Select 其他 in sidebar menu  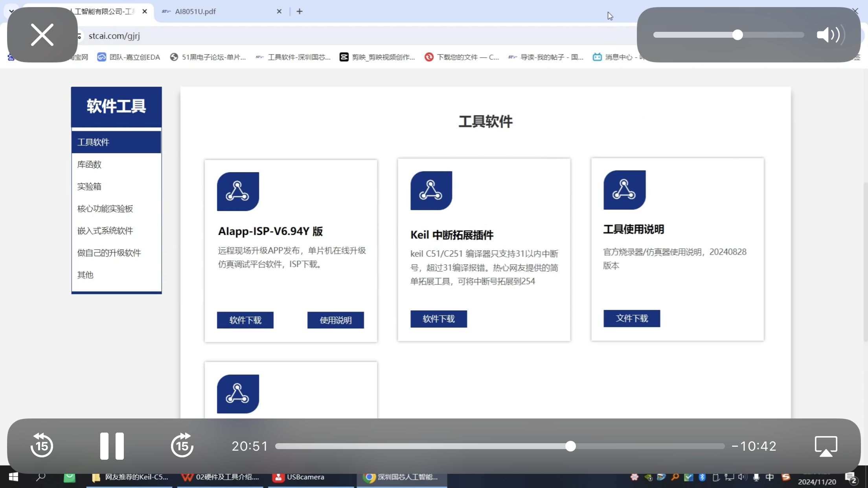116,275
